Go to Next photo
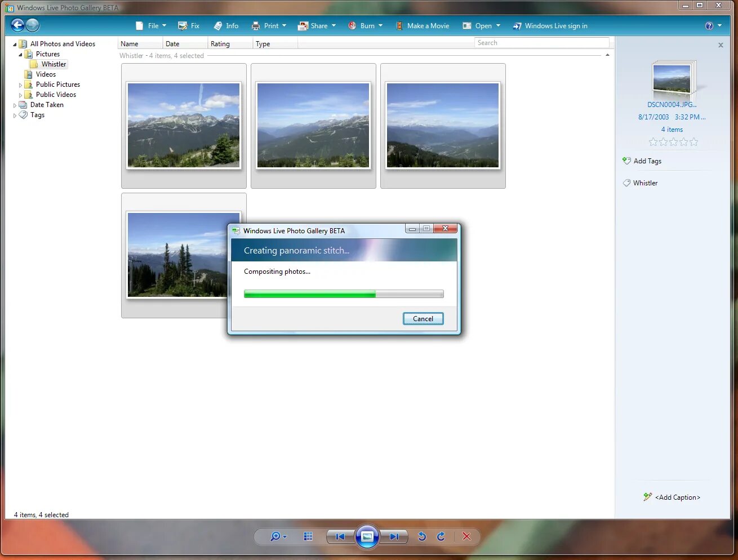This screenshot has height=560, width=738. [394, 537]
